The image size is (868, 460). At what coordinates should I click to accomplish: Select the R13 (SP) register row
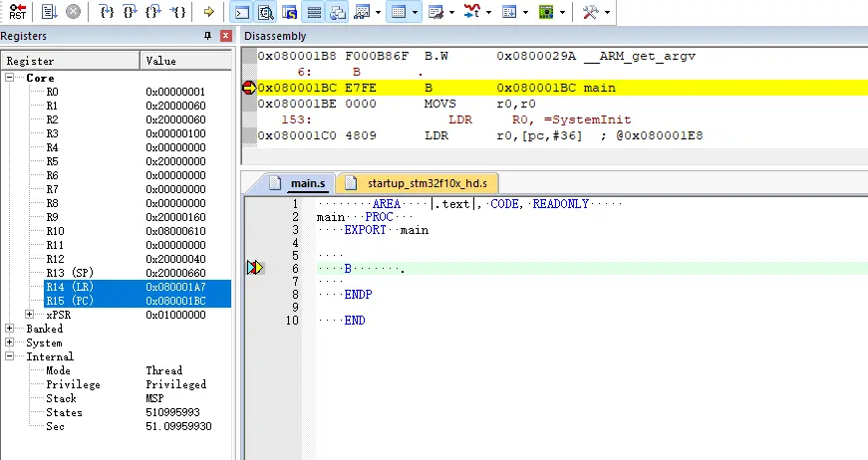[70, 273]
